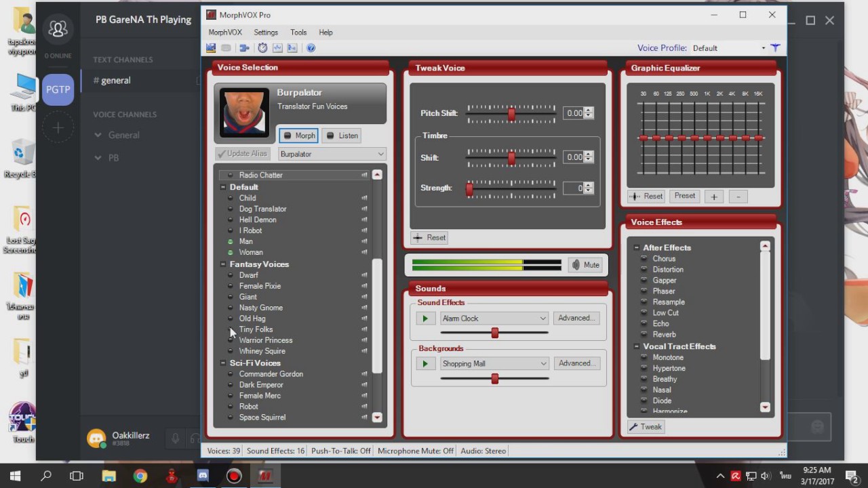Collapse the After Effects group
This screenshot has height=488, width=868.
pos(636,248)
